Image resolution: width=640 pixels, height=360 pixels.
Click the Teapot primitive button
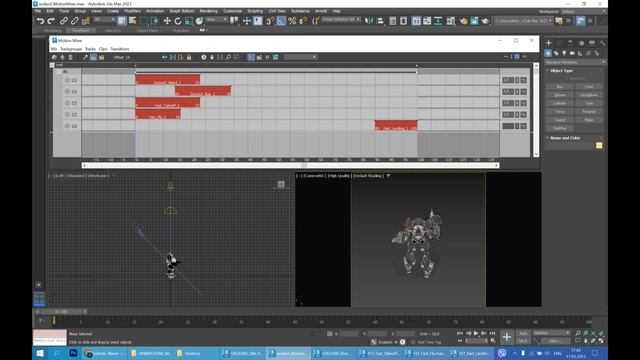[x=560, y=120]
